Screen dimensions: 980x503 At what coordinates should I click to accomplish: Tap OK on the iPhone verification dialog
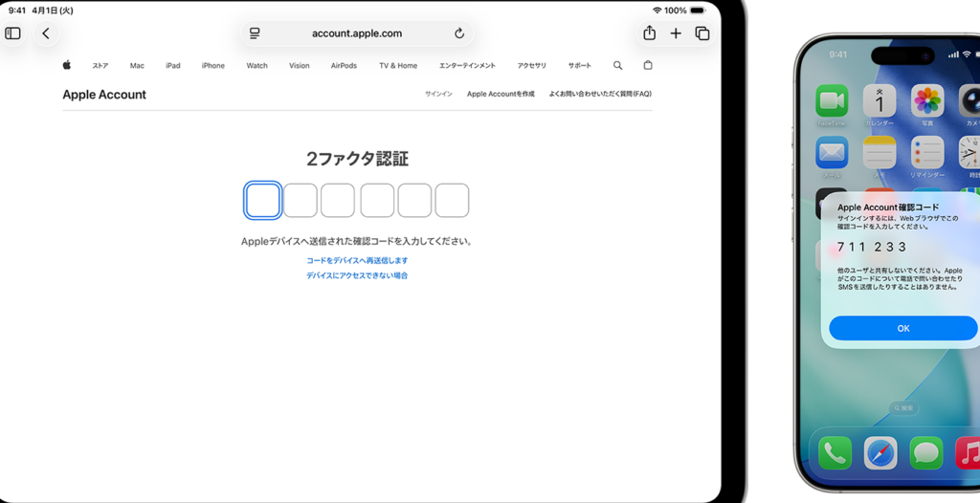coord(903,328)
